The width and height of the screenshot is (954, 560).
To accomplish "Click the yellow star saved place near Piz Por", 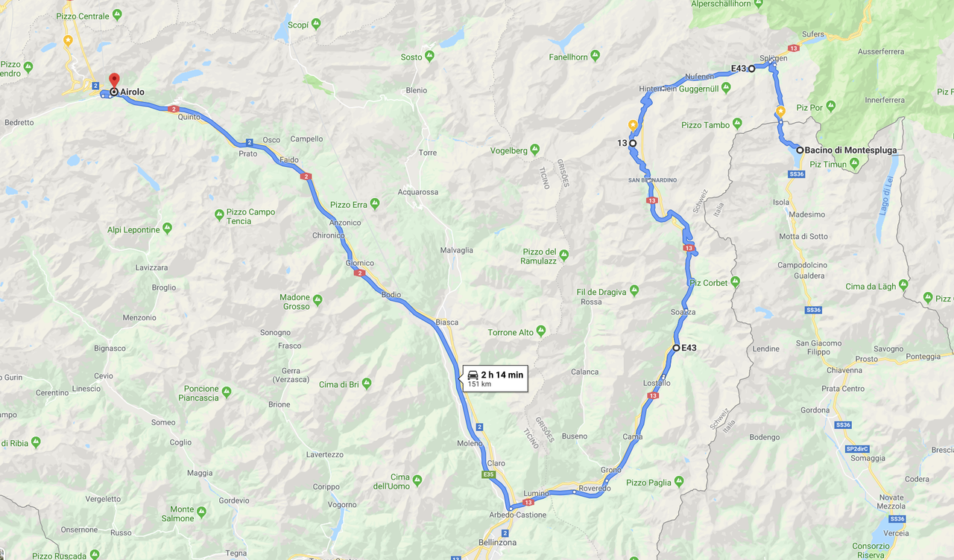I will (780, 111).
